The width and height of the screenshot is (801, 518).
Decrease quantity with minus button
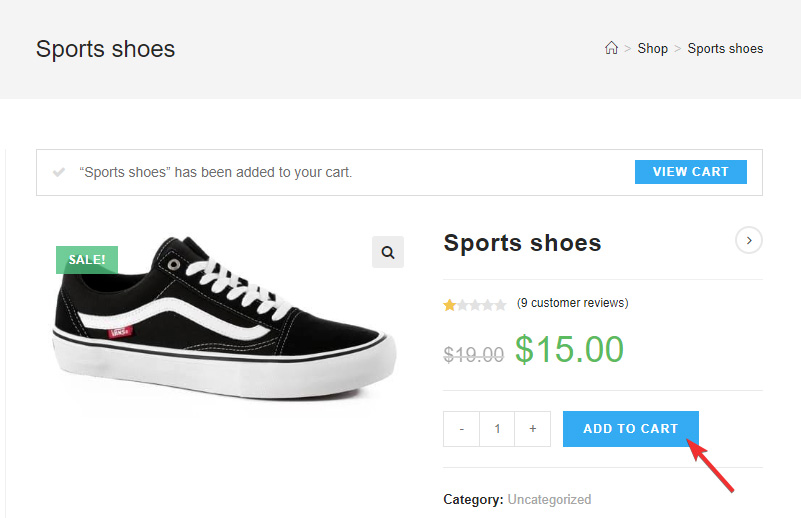coord(461,429)
